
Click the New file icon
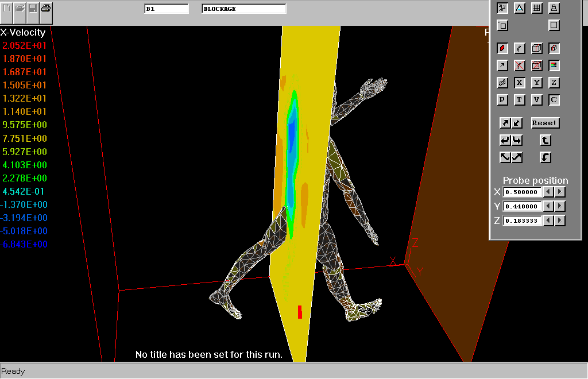pos(7,8)
